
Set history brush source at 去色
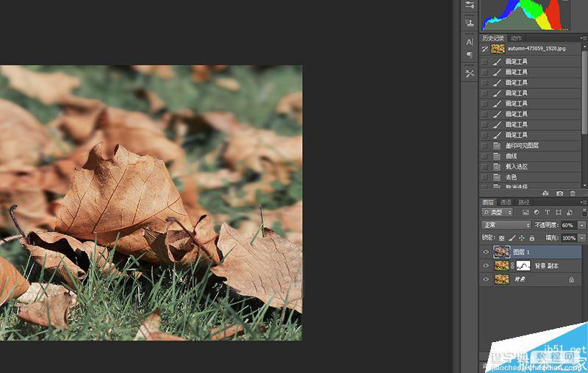[485, 177]
